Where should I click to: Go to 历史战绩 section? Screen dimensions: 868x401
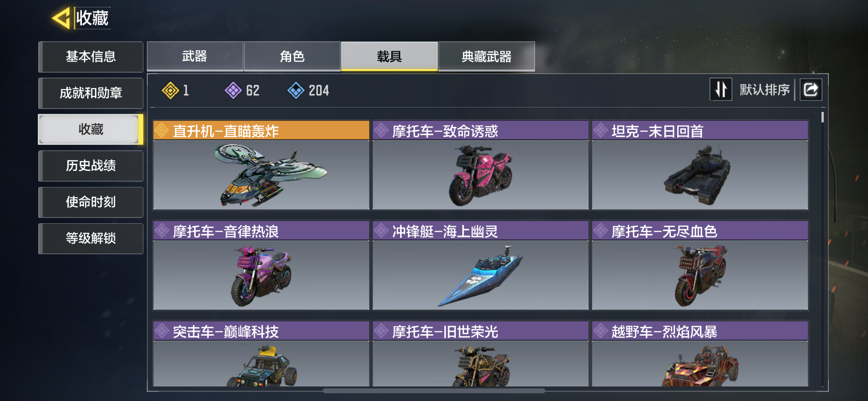[91, 166]
